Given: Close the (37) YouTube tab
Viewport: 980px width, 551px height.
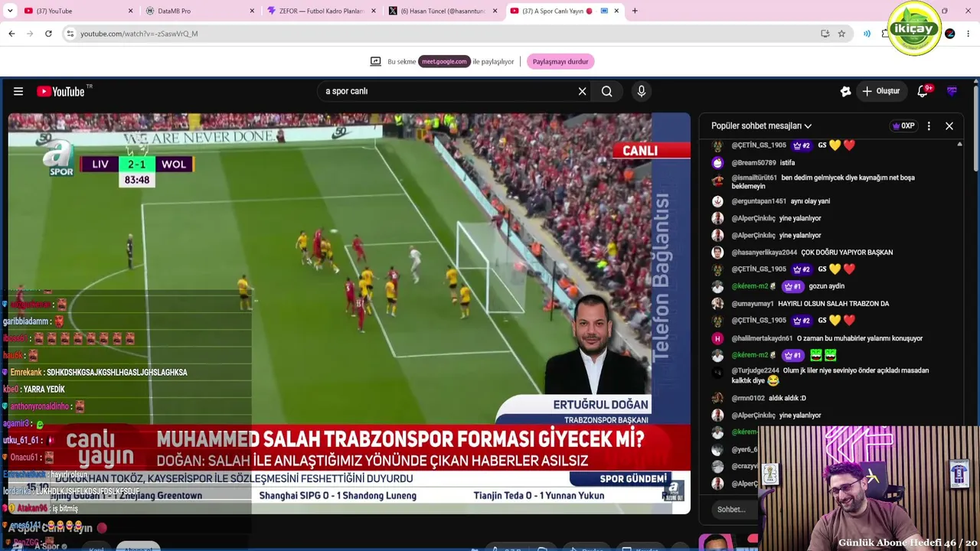Looking at the screenshot, I should (x=130, y=11).
